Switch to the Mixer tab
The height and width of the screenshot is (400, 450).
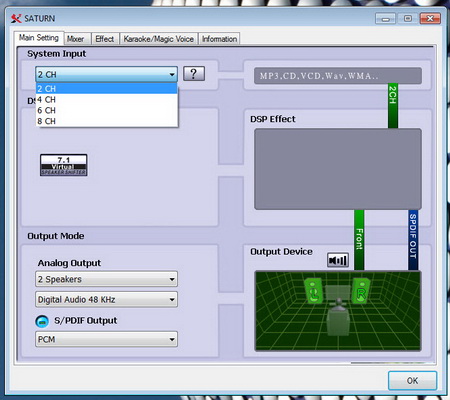point(76,39)
